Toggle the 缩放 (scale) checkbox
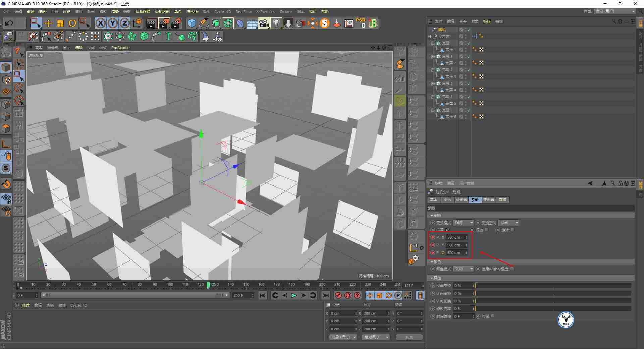Screen dimensions: 644x349 [487, 230]
